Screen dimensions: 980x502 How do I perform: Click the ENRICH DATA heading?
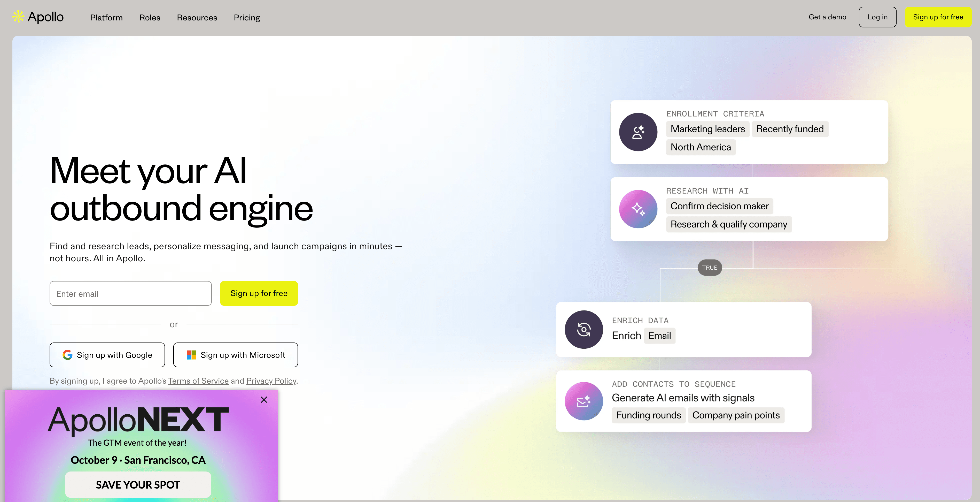(x=640, y=321)
